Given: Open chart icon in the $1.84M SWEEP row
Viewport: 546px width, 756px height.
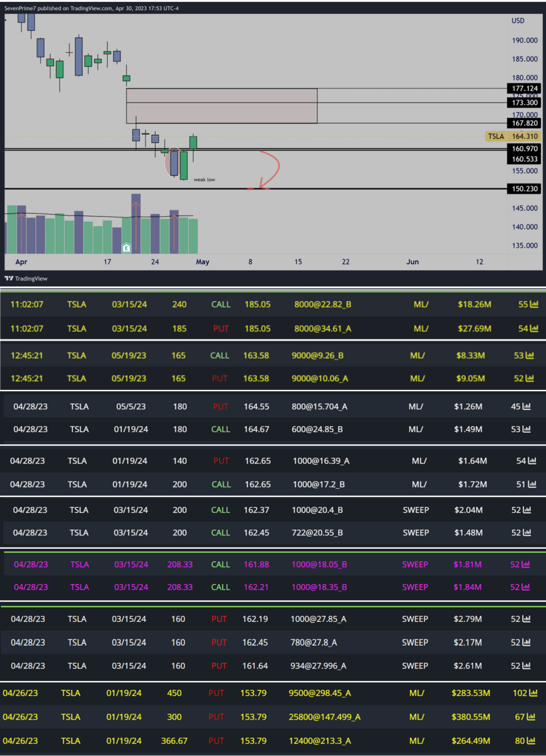Looking at the screenshot, I should 526,587.
